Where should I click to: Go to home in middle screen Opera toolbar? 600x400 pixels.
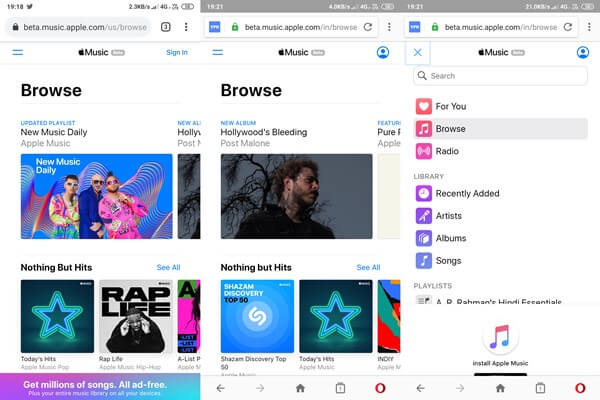(300, 388)
